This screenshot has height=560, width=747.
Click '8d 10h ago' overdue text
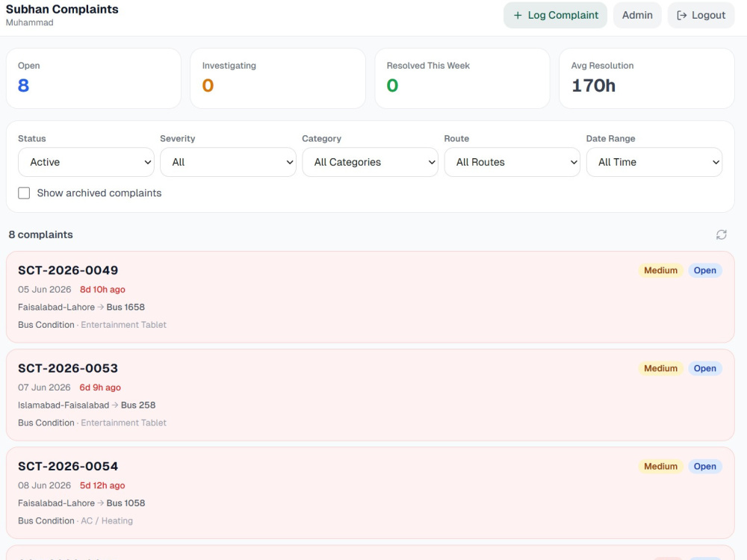click(x=102, y=290)
